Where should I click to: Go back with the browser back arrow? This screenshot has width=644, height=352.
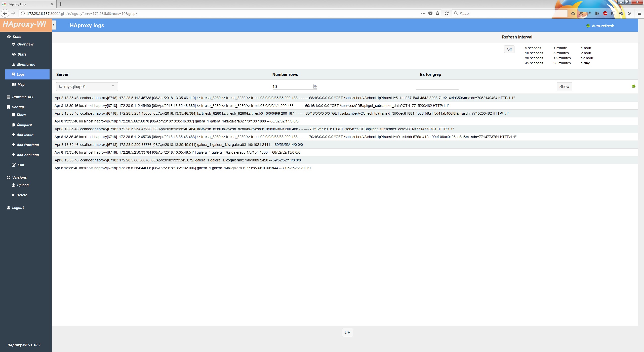pos(5,13)
